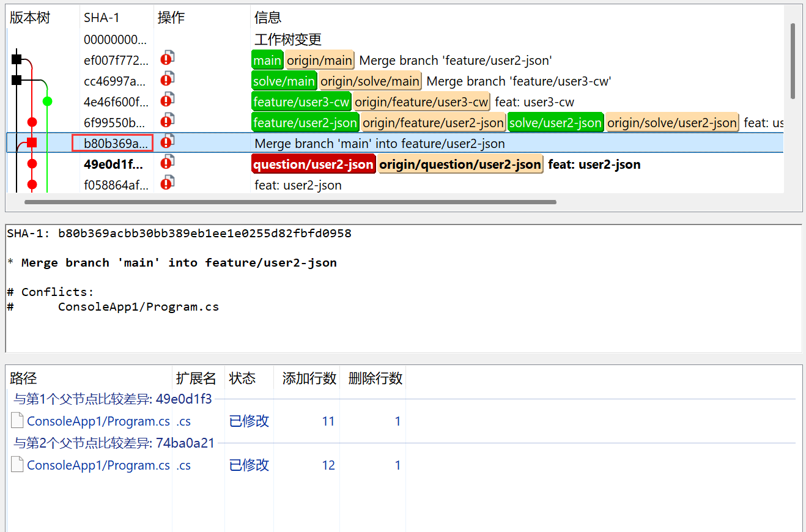
Task: Click file icon of Program.cs under first parent
Action: (x=18, y=421)
